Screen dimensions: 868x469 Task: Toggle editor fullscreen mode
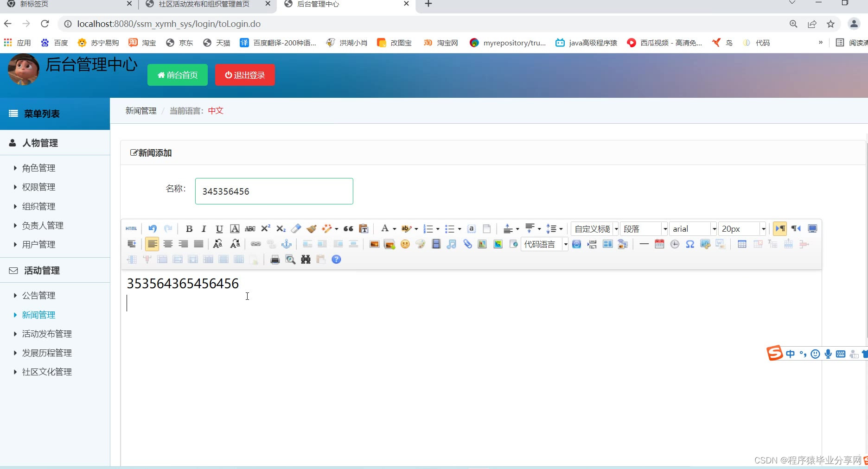812,228
